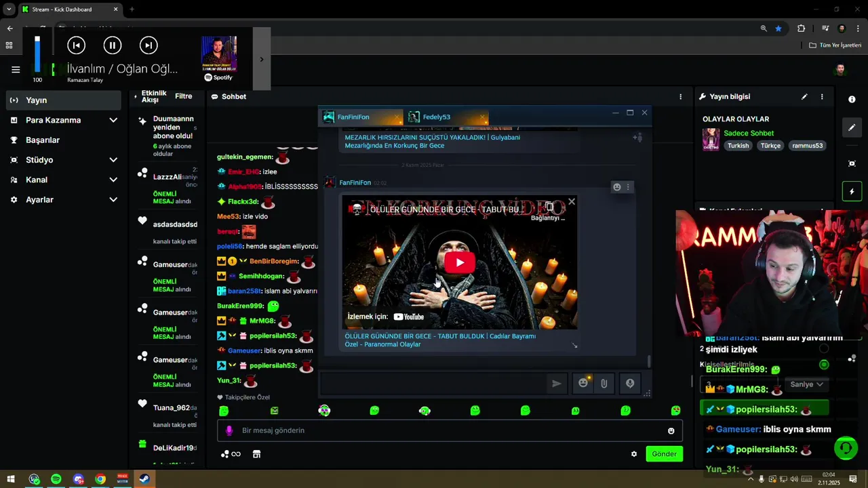Switch to Fedely53 chat tab in Steam
This screenshot has height=488, width=868.
tap(437, 117)
